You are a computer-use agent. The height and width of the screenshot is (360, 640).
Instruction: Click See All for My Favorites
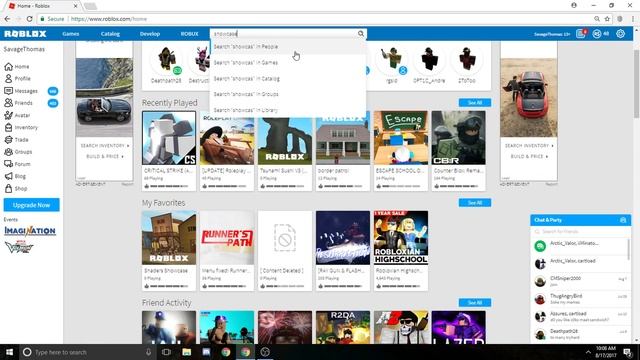(475, 202)
